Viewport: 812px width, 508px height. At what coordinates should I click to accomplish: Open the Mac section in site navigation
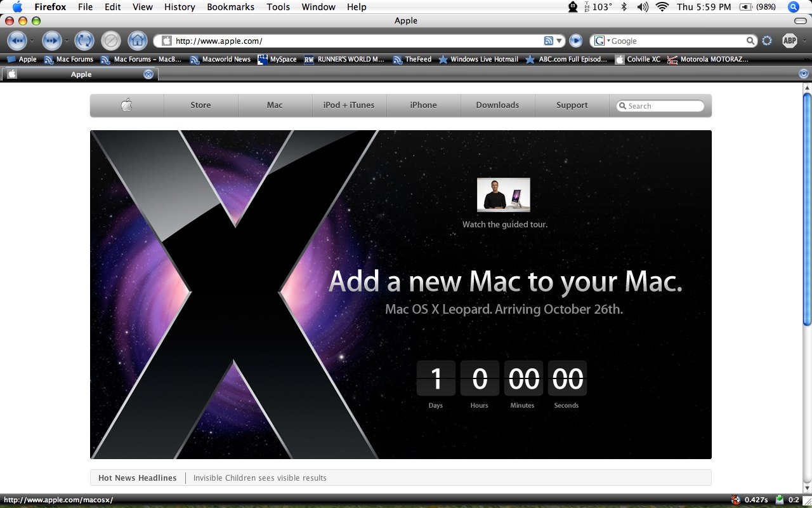275,105
